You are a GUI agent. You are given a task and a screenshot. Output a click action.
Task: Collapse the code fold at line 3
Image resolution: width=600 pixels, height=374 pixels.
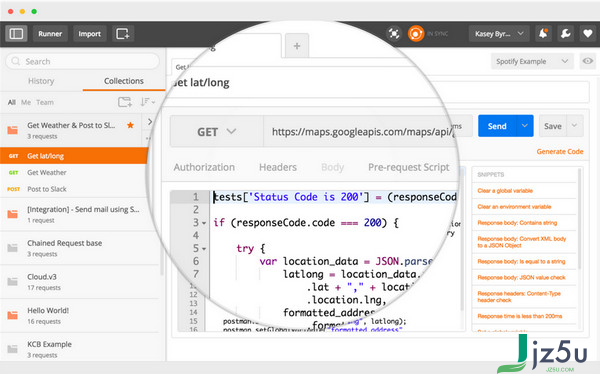pos(204,223)
